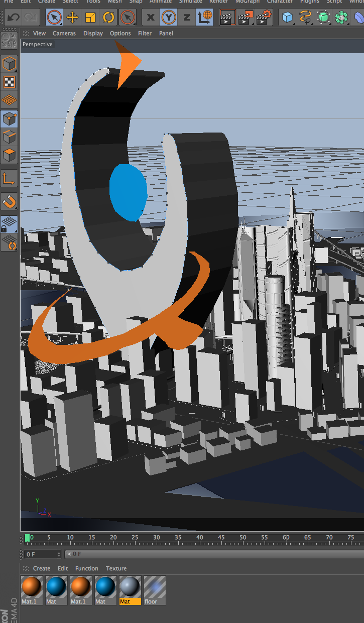Open the Edit Render Settings gear clapperboard
Viewport: 364px width, 623px height.
tap(264, 18)
